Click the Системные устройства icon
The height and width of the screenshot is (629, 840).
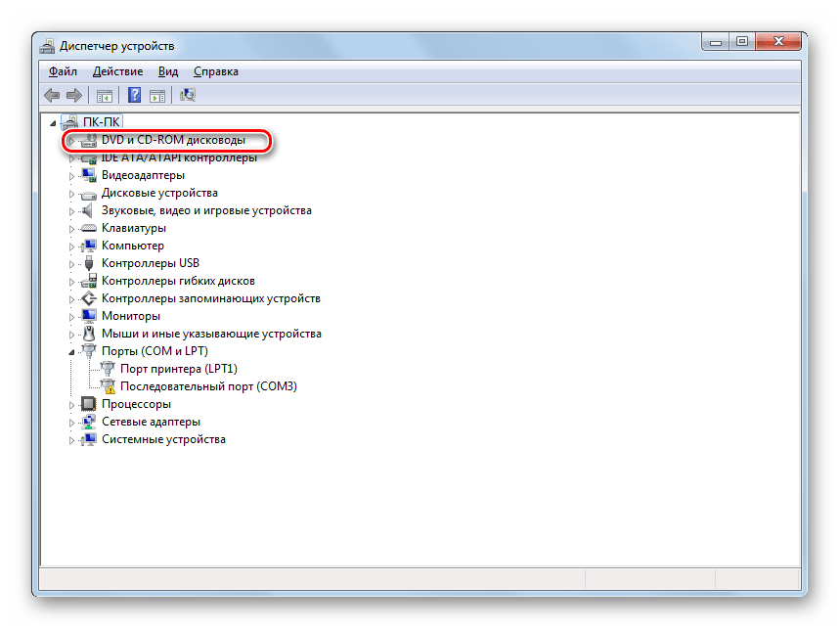[x=88, y=439]
